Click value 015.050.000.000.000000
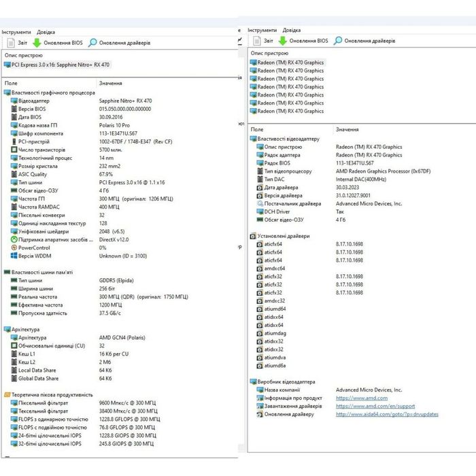This screenshot has height=476, width=476. 124,109
